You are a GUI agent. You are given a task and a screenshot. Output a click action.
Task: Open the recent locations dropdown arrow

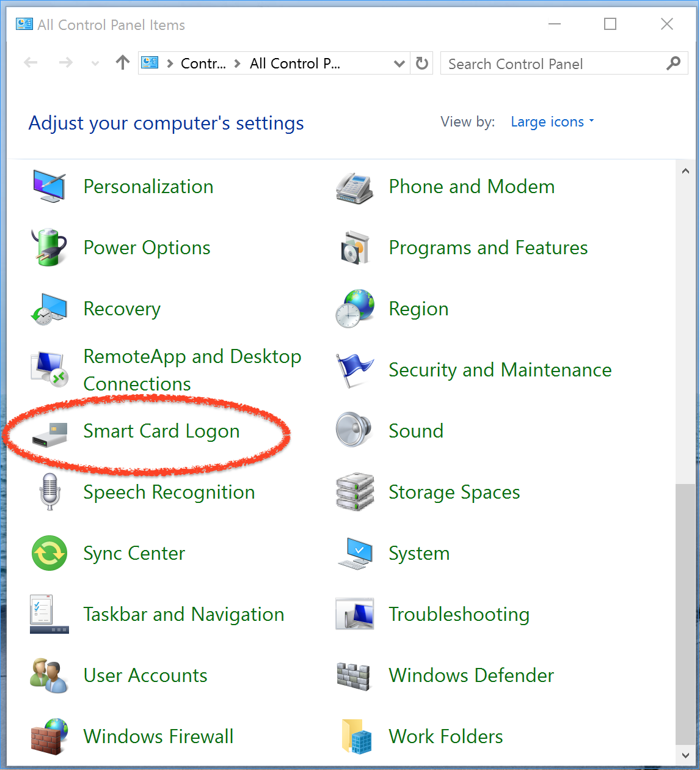[x=95, y=63]
